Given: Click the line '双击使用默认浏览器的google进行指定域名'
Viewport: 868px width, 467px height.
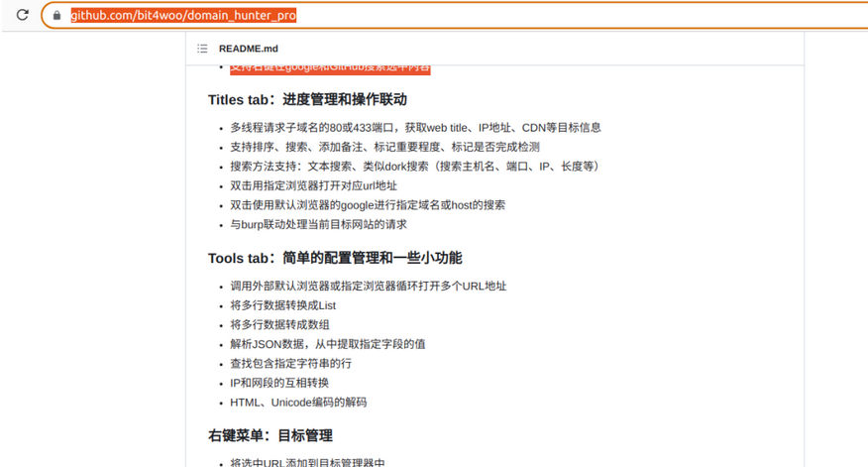Looking at the screenshot, I should tap(368, 205).
